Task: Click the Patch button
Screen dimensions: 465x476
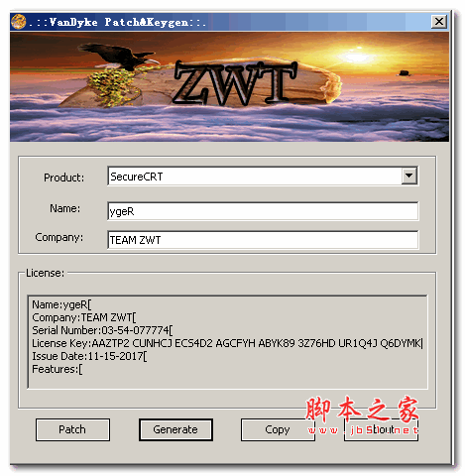Action: tap(72, 429)
